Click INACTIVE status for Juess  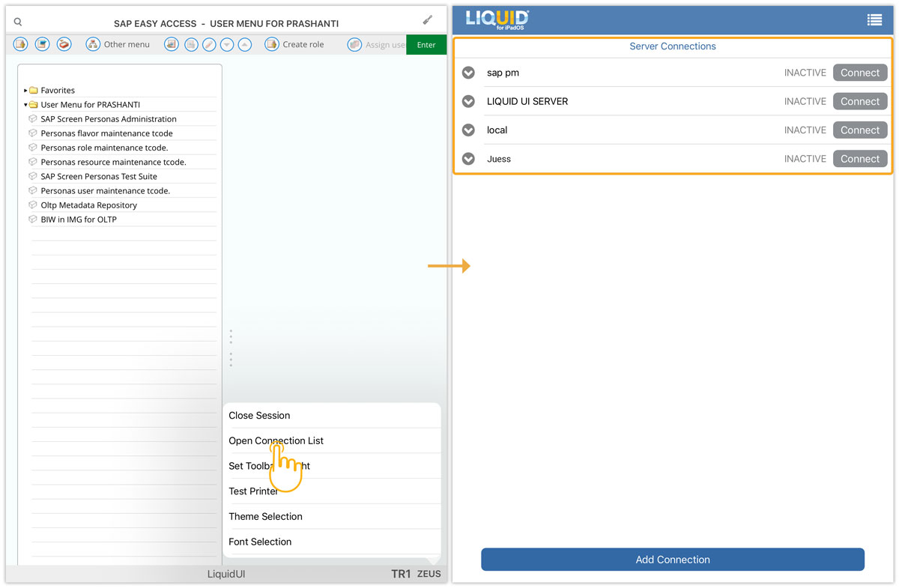(805, 159)
